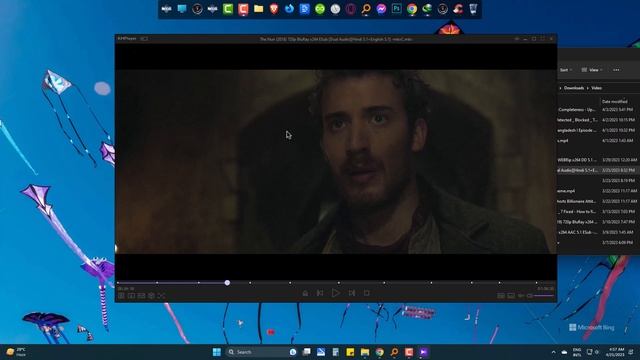Click the orange Camtasia recorder icon in dock

243,9
